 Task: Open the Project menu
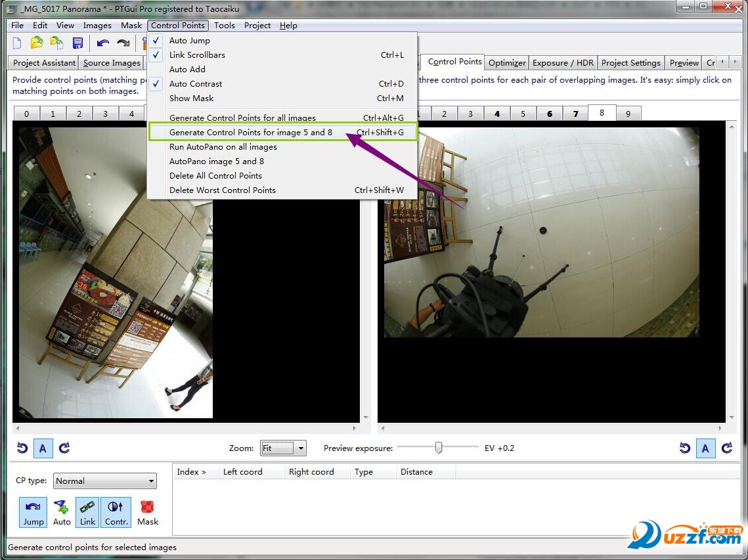257,26
